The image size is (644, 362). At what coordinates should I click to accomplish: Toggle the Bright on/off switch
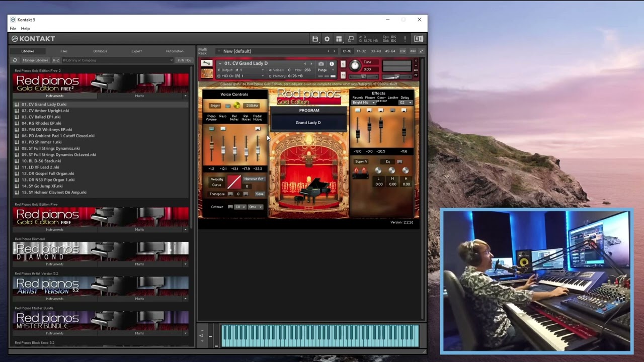click(x=228, y=106)
